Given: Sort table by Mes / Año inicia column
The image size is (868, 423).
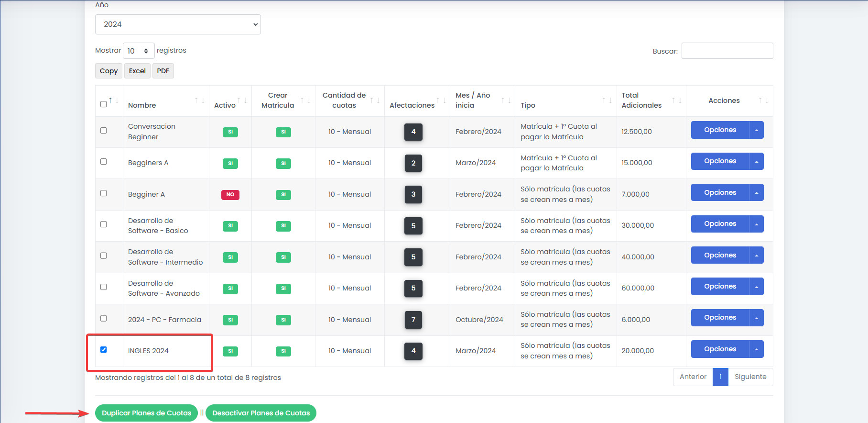Looking at the screenshot, I should coord(483,100).
